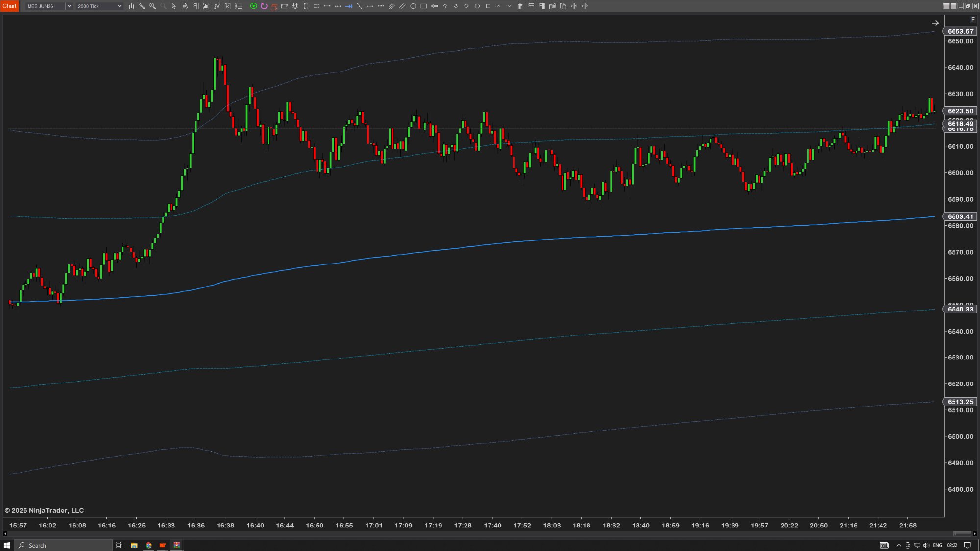Pick the ellipse drawing tool
The height and width of the screenshot is (551, 980).
pos(413,6)
